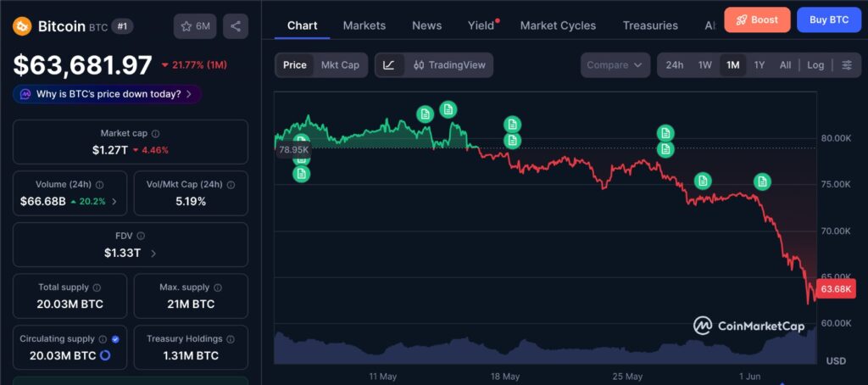Click the 1.31M BTC treasury holdings value

[191, 355]
